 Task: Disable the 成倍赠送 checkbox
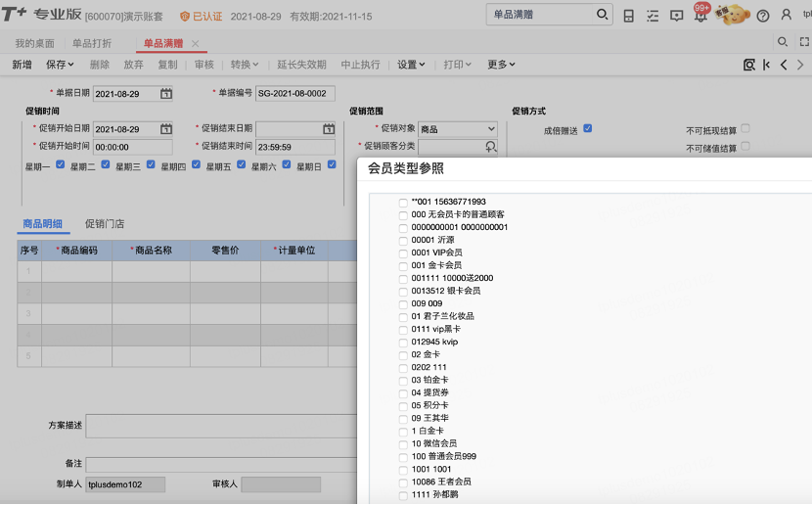point(587,128)
